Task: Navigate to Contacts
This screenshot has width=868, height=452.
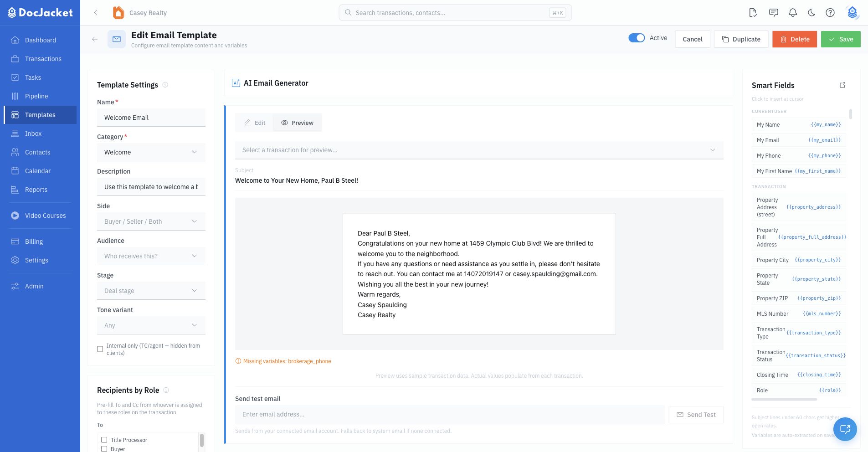Action: click(40, 152)
